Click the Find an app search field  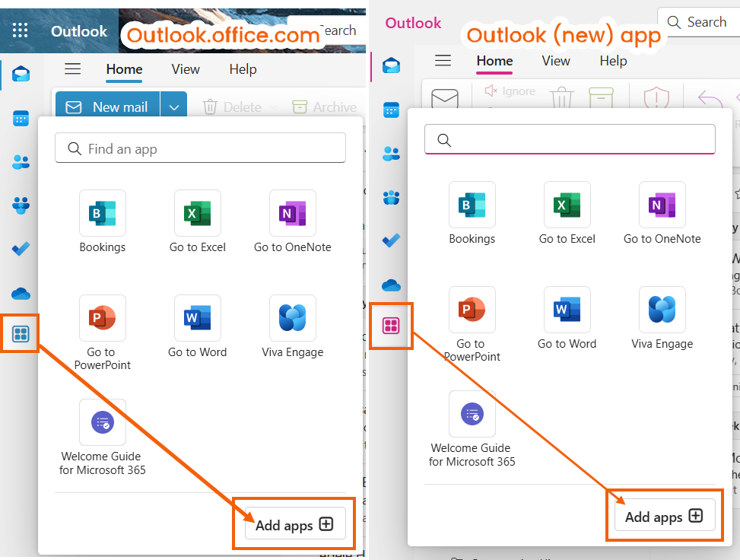200,148
